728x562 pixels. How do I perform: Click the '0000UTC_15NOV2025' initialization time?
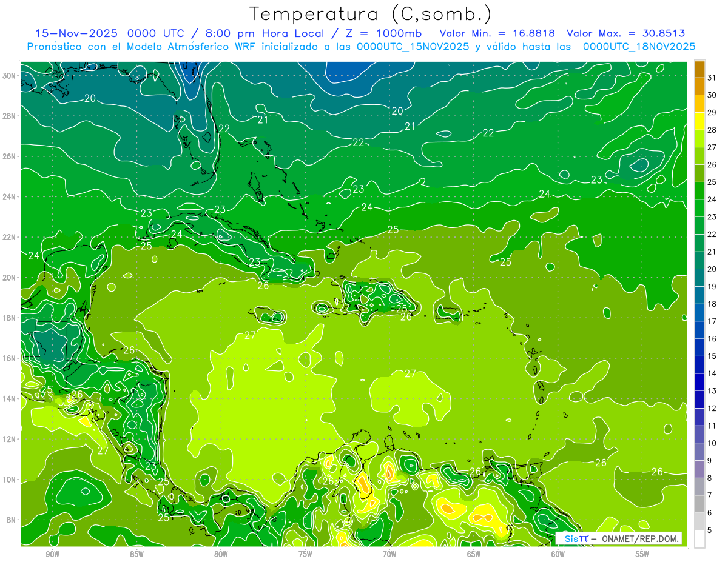click(x=413, y=47)
